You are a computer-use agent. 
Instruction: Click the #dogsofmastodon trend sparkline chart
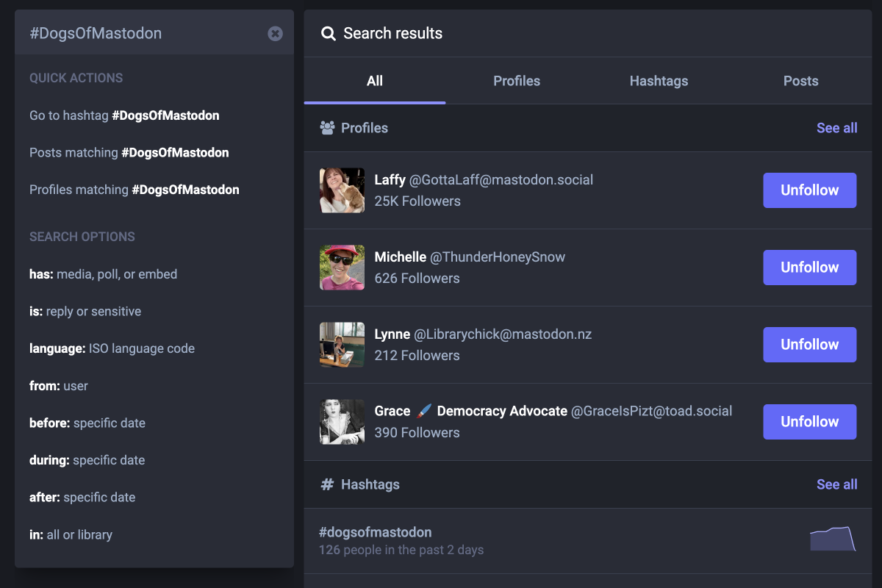(x=833, y=539)
